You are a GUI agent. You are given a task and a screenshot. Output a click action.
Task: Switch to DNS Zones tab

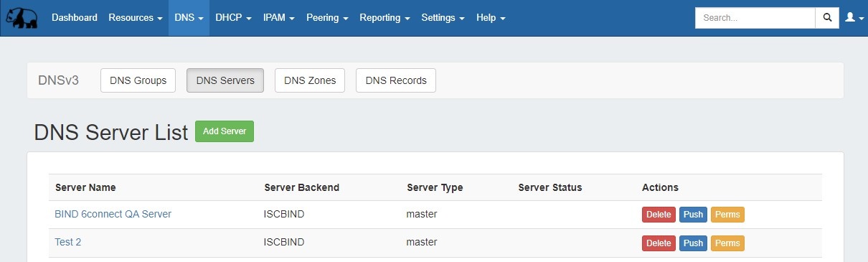310,80
